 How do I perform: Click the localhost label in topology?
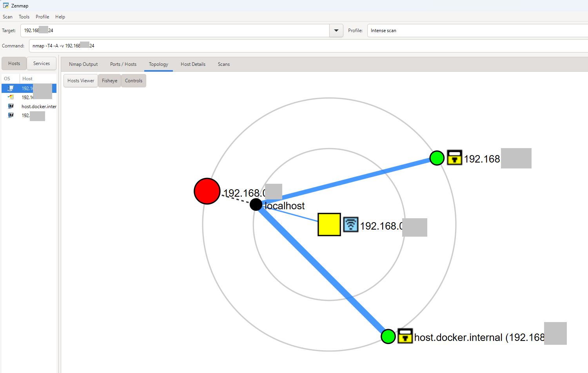tap(285, 206)
